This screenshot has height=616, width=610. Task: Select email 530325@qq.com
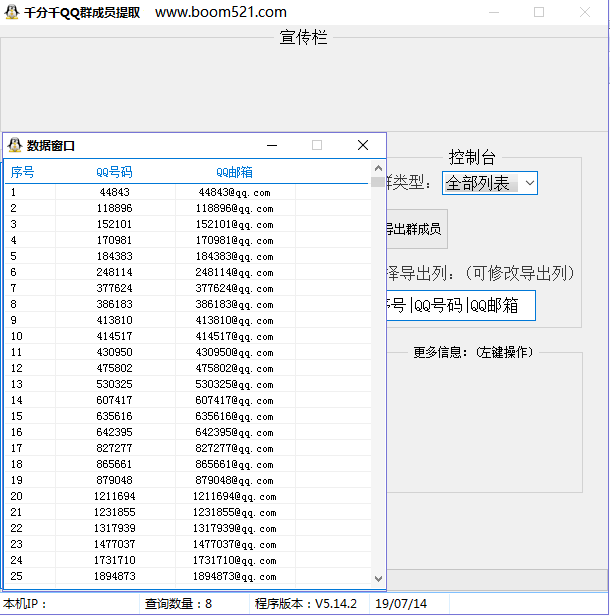234,384
